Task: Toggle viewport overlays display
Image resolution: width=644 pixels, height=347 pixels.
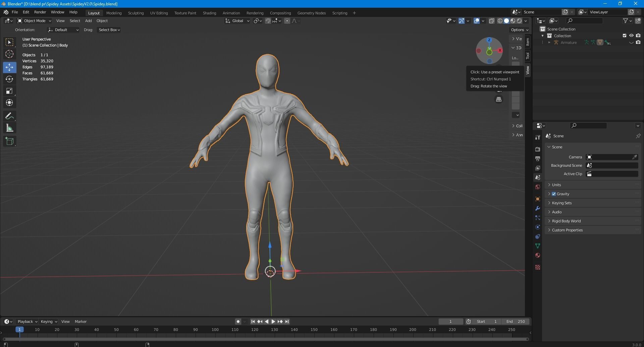Action: pos(477,21)
